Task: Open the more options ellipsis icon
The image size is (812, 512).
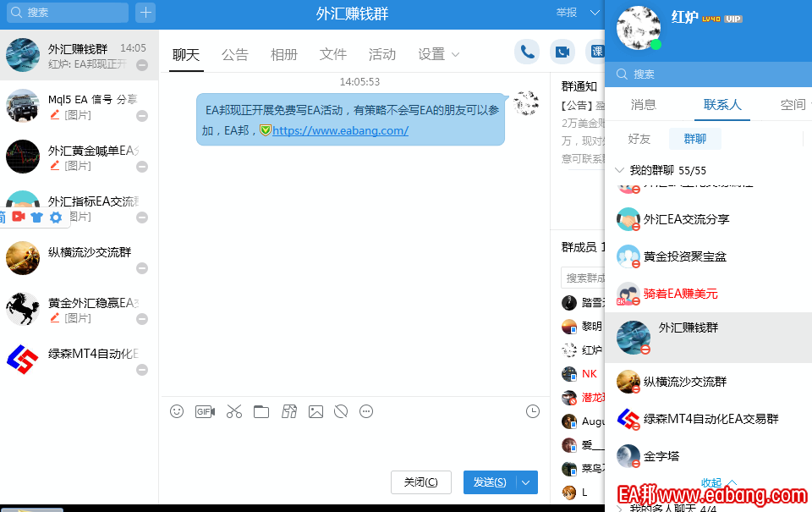Action: [x=366, y=411]
